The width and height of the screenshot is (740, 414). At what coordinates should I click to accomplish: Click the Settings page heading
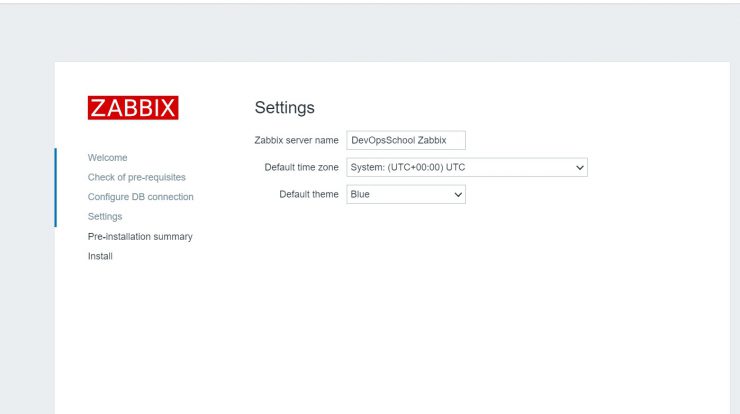click(285, 108)
